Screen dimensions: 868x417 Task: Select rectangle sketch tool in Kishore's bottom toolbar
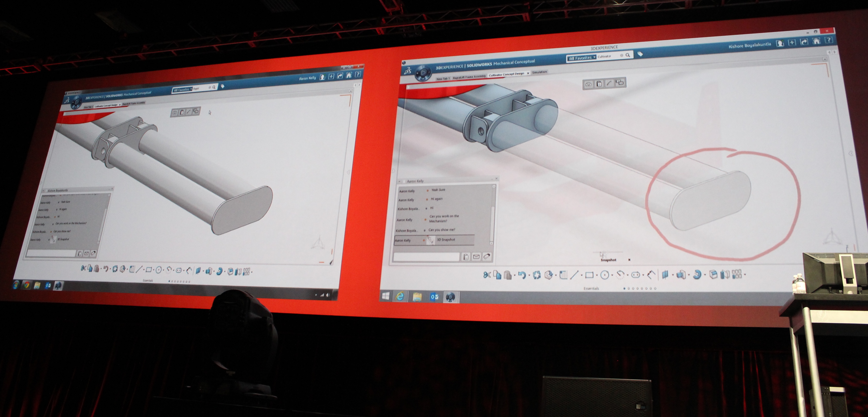[589, 275]
